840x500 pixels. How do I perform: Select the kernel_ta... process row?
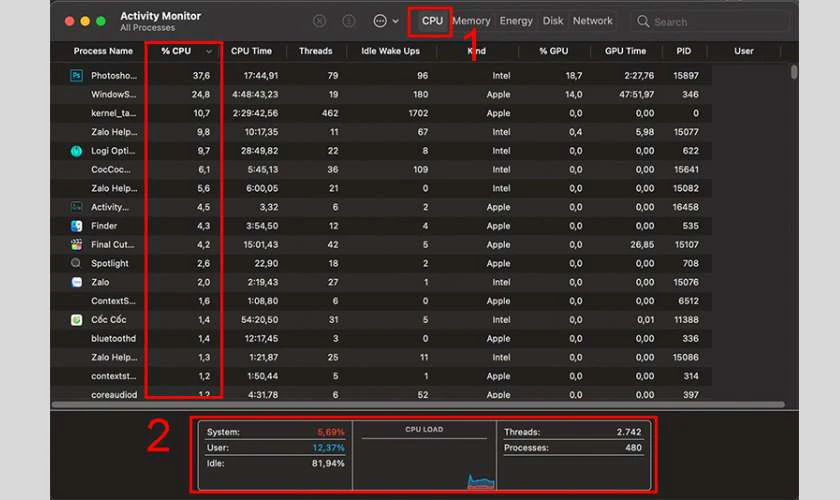click(x=381, y=113)
